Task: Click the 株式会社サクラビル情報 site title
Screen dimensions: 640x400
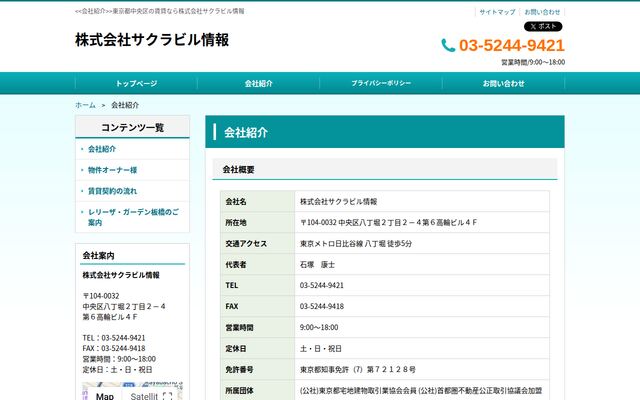Action: tap(152, 40)
